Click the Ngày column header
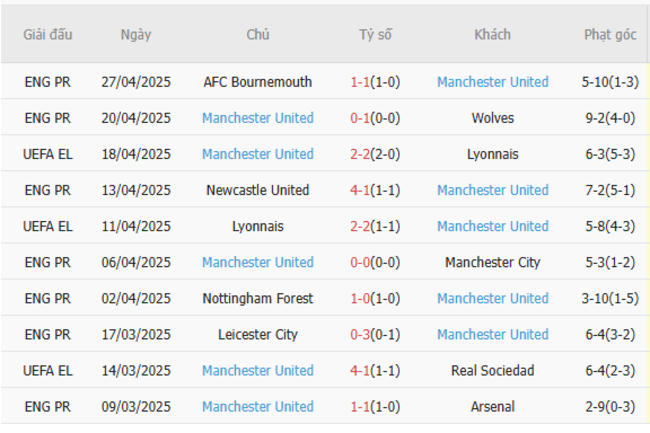The width and height of the screenshot is (650, 433). click(x=136, y=35)
